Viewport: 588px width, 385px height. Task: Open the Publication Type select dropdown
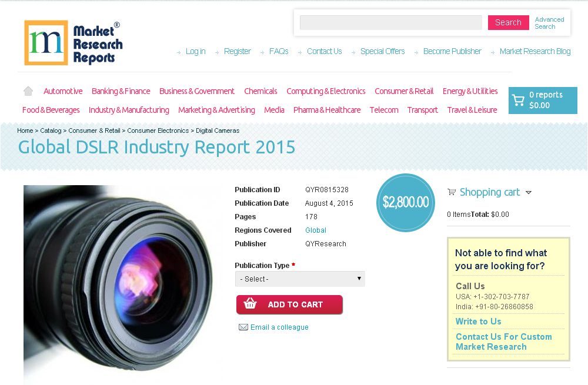pos(300,279)
